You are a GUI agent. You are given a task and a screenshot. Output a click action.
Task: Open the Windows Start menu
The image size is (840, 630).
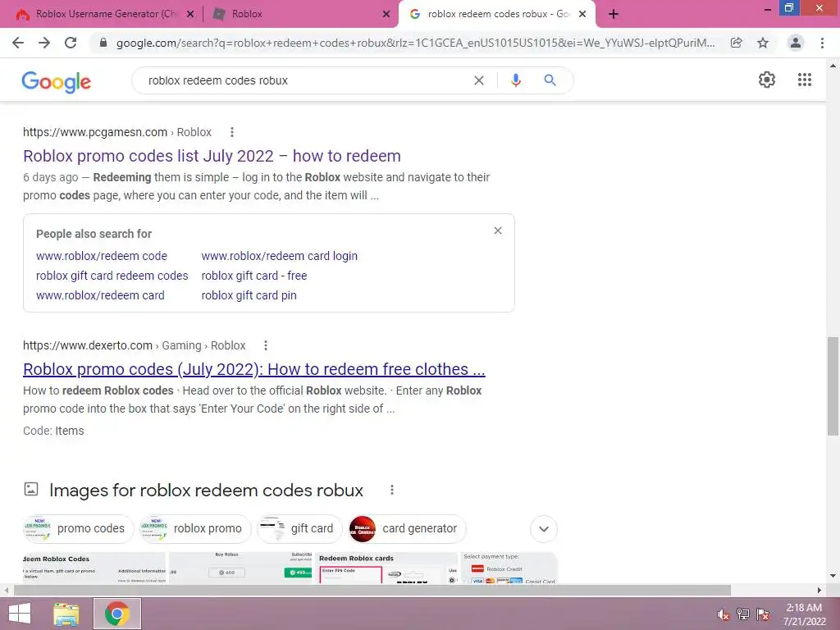coord(20,614)
